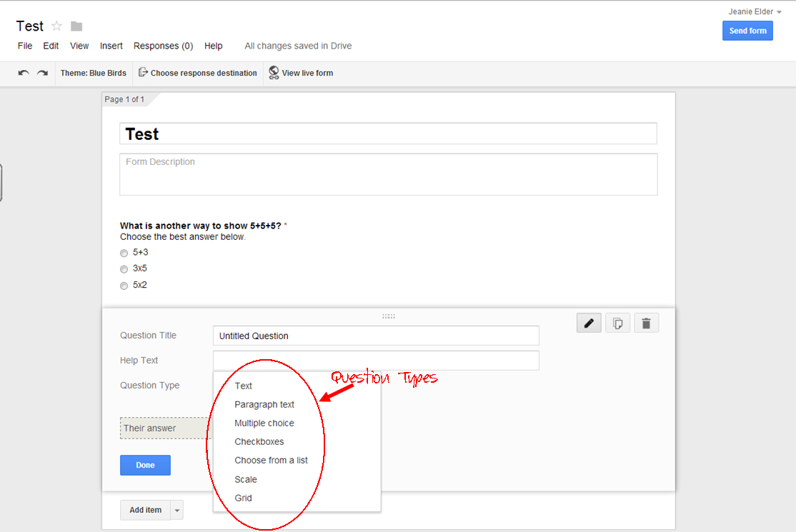This screenshot has height=532, width=796.
Task: Choose Checkboxes from the Question Type list
Action: pyautogui.click(x=259, y=441)
